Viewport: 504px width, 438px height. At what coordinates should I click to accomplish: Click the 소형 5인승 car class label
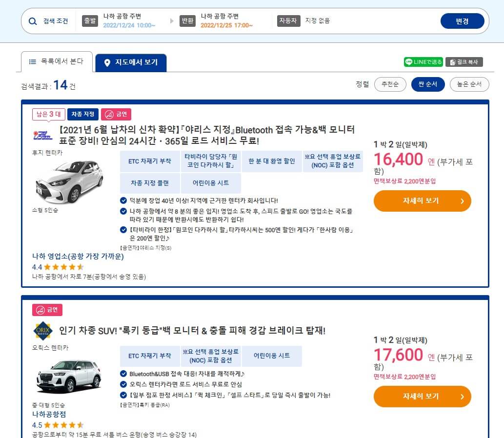(45, 210)
